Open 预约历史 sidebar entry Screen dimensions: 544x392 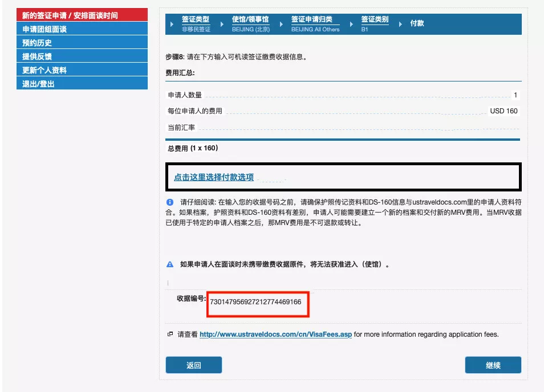coord(82,42)
